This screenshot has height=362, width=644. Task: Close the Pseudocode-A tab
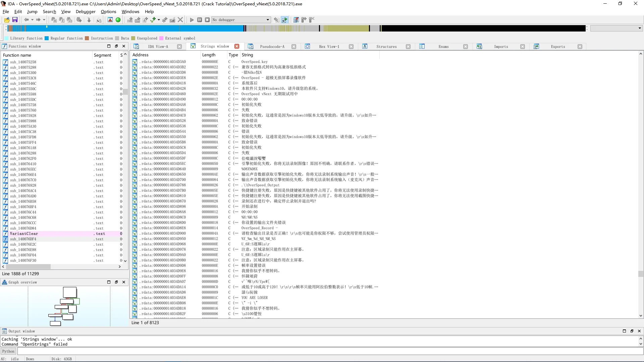click(x=294, y=47)
